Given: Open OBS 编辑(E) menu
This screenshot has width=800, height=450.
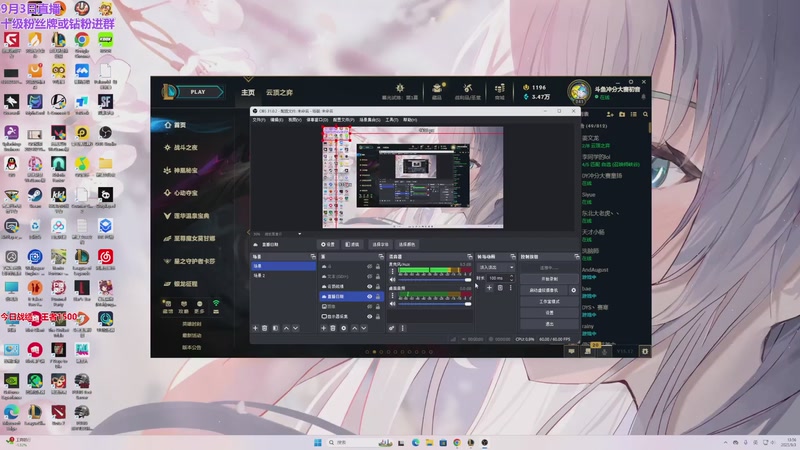Looking at the screenshot, I should [x=277, y=120].
